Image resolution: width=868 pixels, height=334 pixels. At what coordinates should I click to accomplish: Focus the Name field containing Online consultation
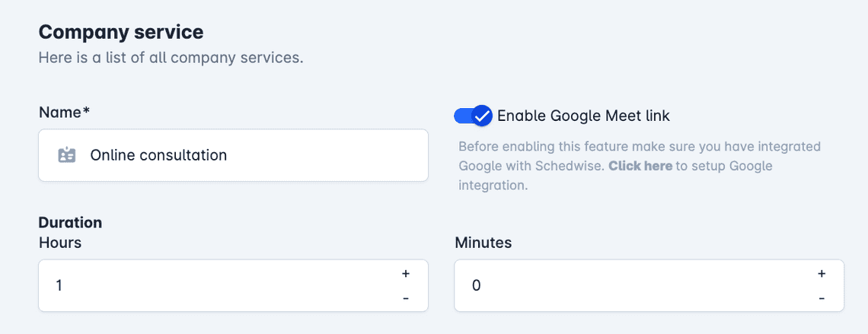(233, 155)
